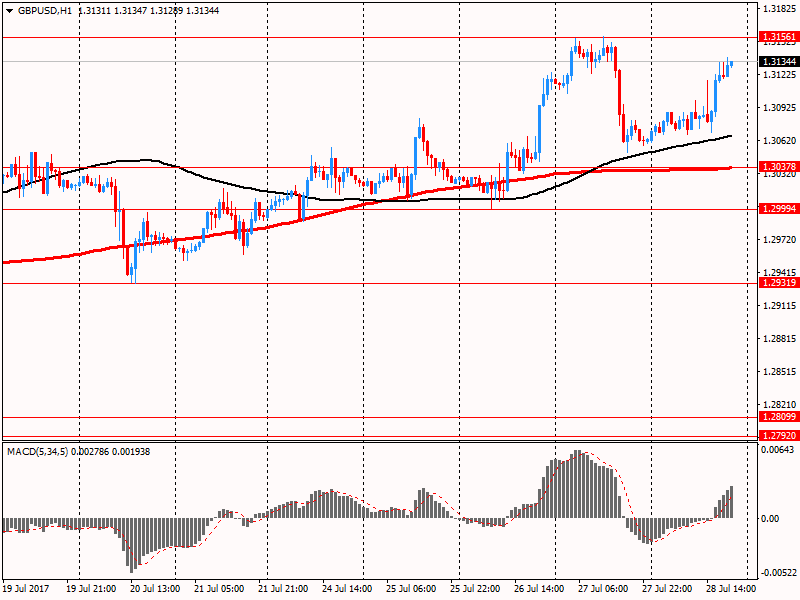The image size is (800, 600).
Task: Click the 27 Jul 06:00 time label
Action: click(603, 589)
